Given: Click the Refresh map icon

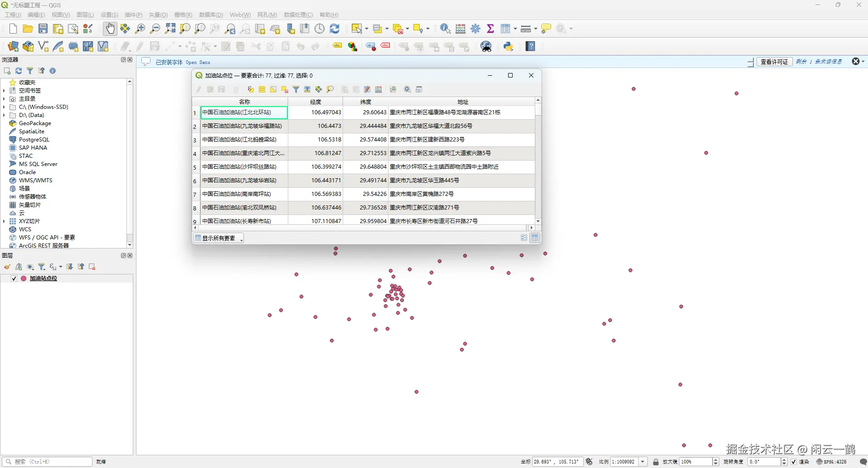Looking at the screenshot, I should point(335,29).
